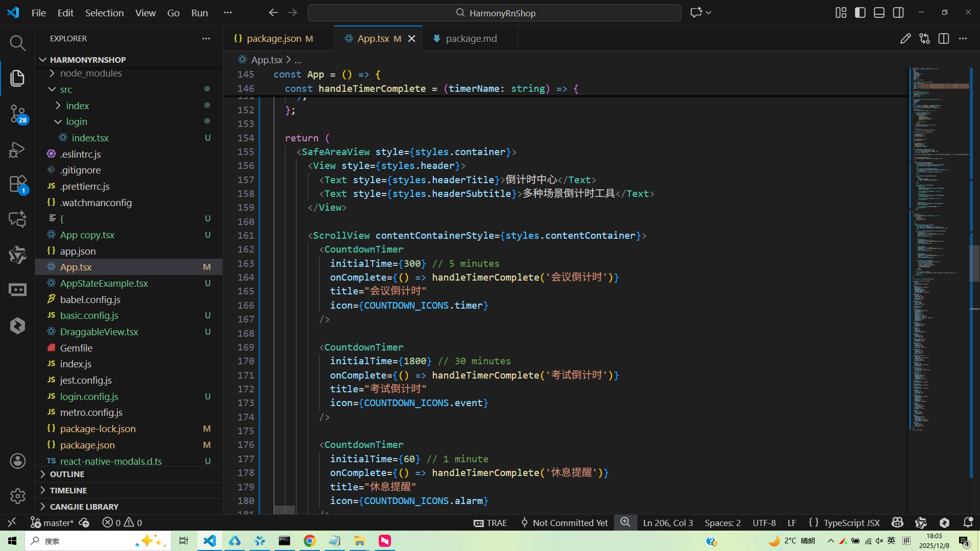The image size is (980, 551).
Task: Open the Accounts menu icon
Action: [17, 461]
